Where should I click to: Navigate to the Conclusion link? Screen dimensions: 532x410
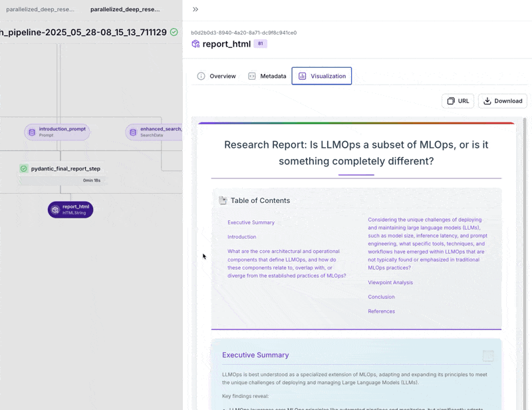pyautogui.click(x=381, y=297)
